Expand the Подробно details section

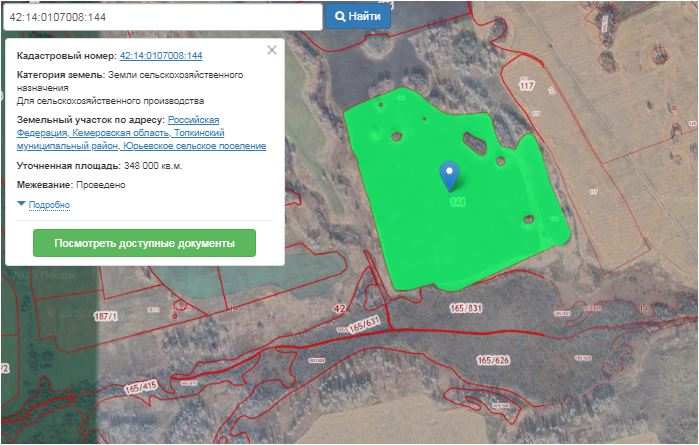point(49,204)
